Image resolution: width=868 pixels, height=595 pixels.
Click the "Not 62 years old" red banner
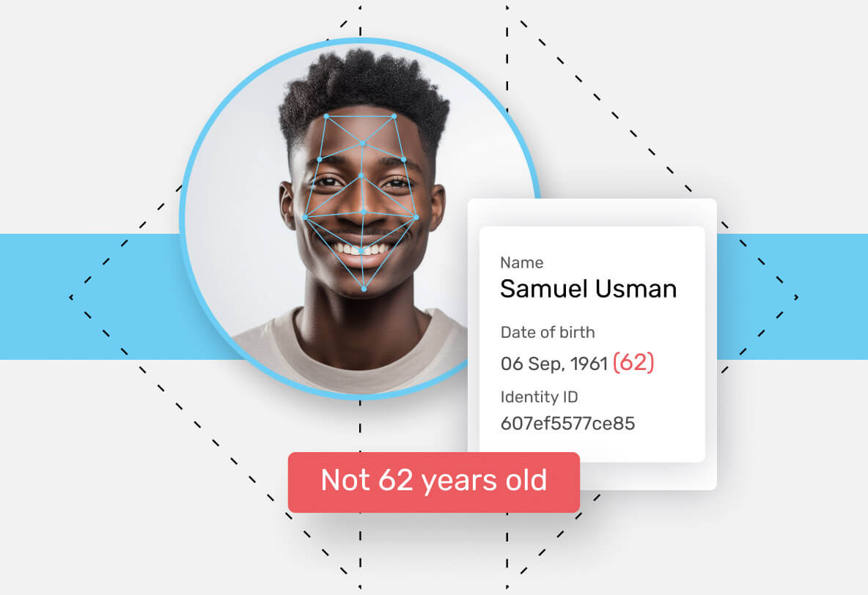(x=433, y=482)
